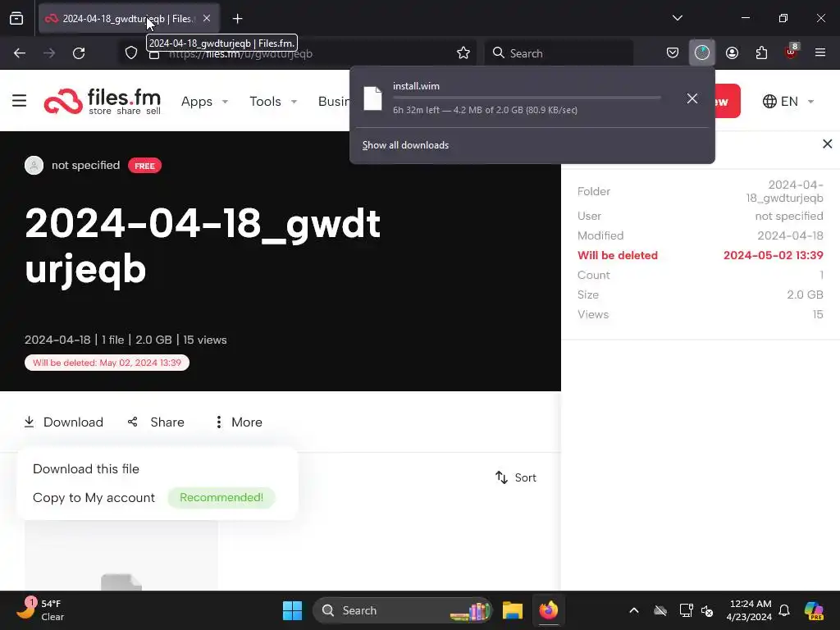Image resolution: width=840 pixels, height=630 pixels.
Task: Go to Files.fm home via logo
Action: pyautogui.click(x=103, y=101)
